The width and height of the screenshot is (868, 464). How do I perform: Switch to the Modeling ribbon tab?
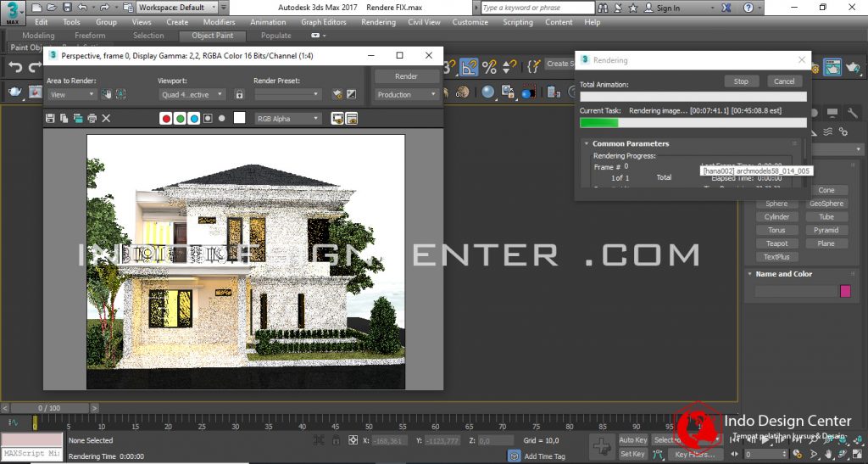(38, 36)
